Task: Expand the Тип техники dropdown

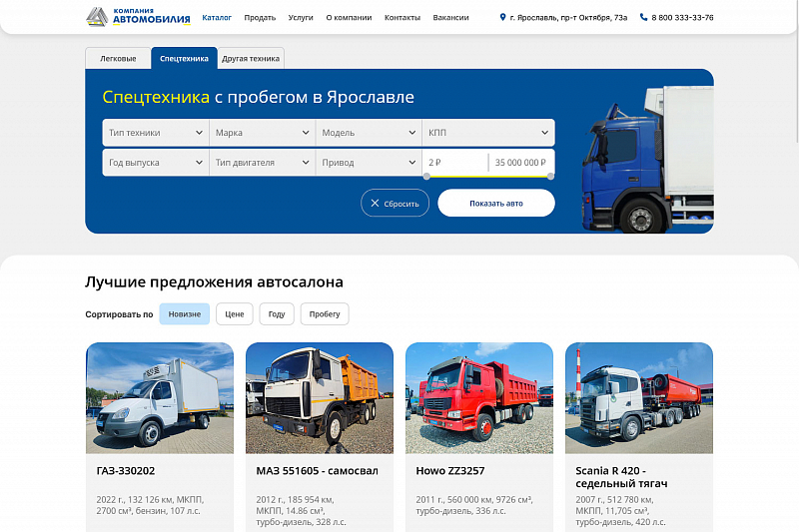Action: tap(156, 133)
